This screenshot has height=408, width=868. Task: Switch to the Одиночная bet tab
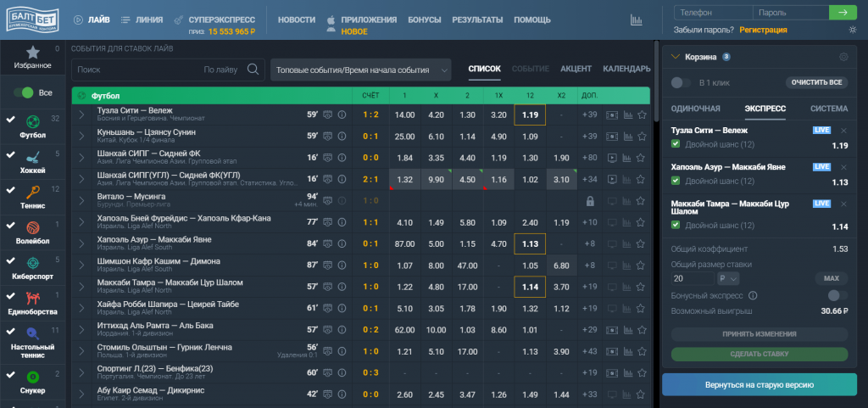pos(695,109)
